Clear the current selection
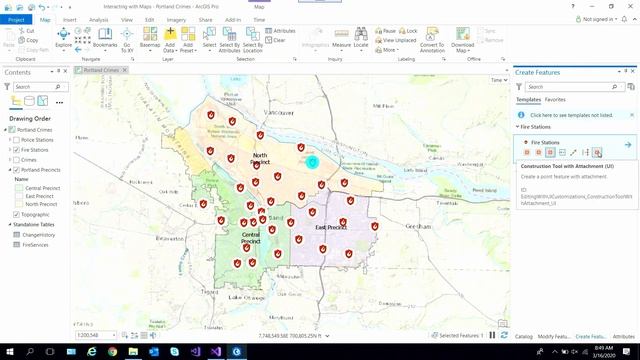The width and height of the screenshot is (640, 360). pos(275,40)
